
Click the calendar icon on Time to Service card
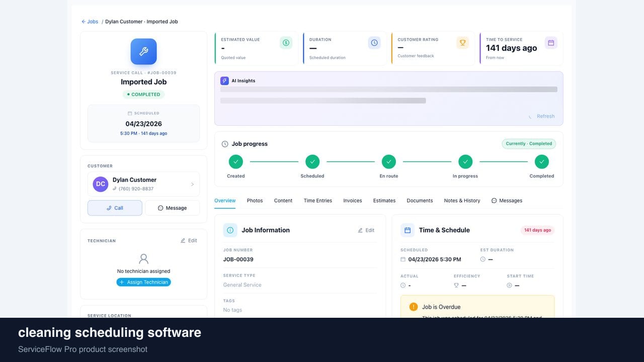[x=551, y=43]
